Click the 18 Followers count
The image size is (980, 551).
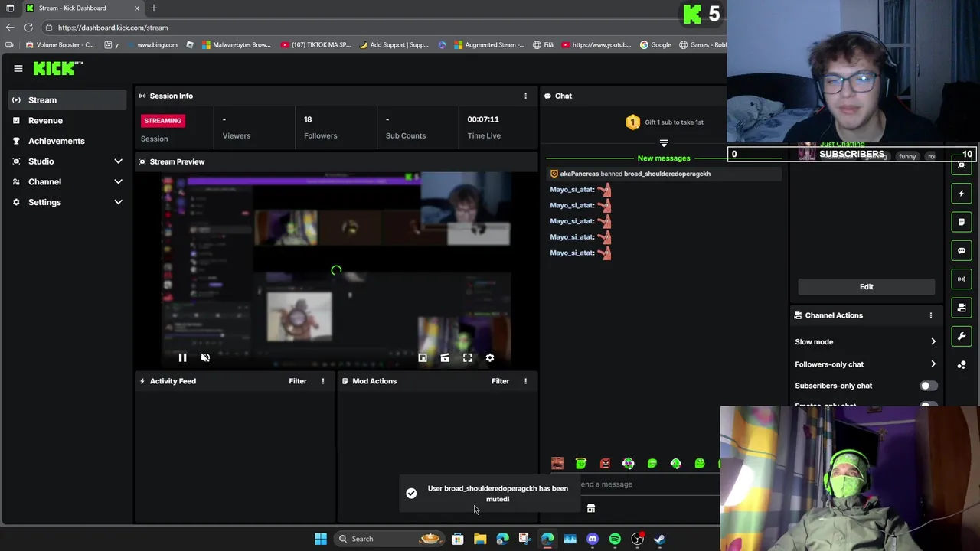pyautogui.click(x=308, y=119)
